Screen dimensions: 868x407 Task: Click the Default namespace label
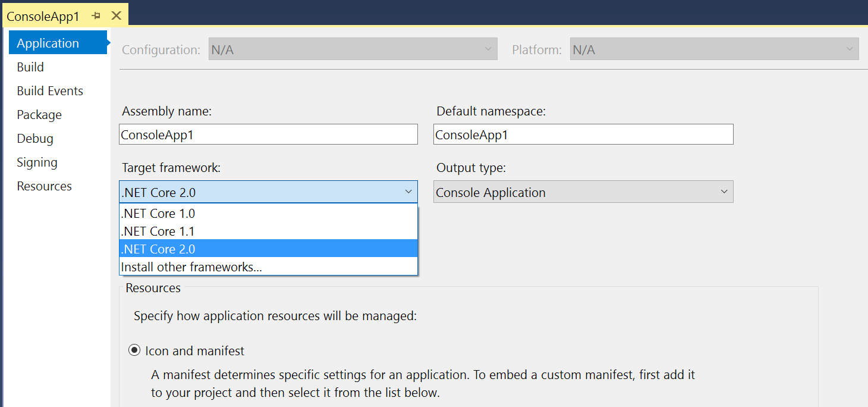[x=491, y=111]
